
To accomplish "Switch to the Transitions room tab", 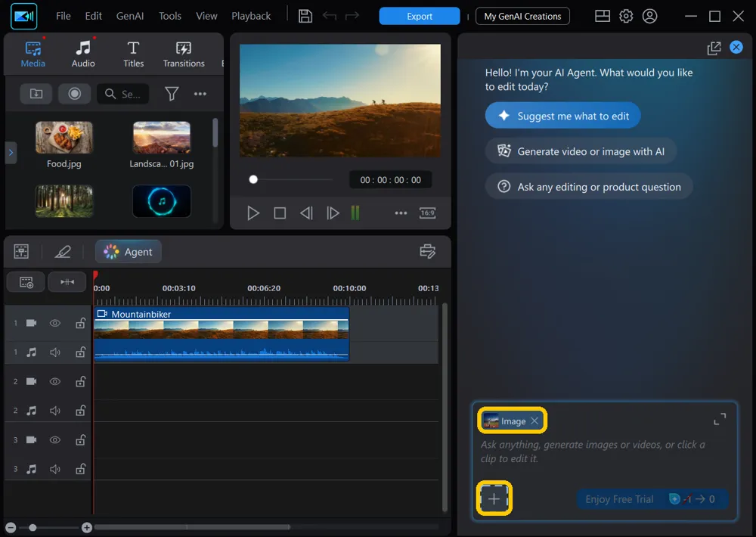I will (x=184, y=54).
